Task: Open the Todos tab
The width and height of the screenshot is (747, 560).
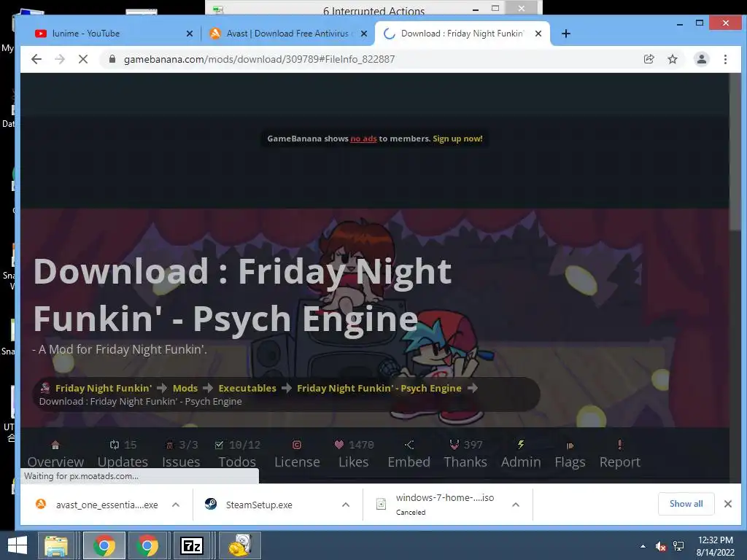Action: tap(237, 455)
